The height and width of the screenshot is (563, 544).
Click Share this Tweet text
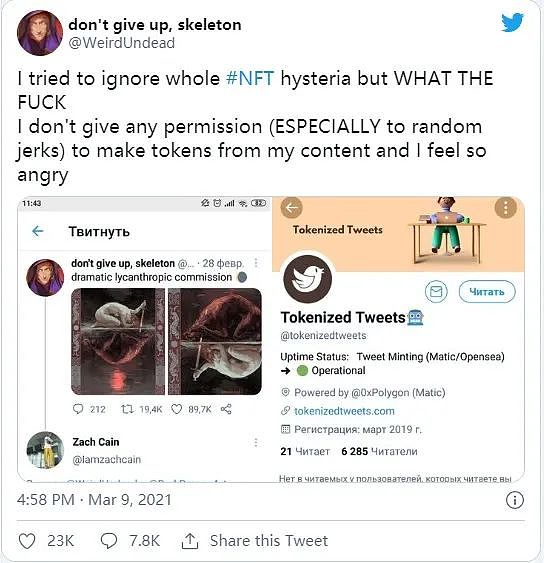pos(269,540)
